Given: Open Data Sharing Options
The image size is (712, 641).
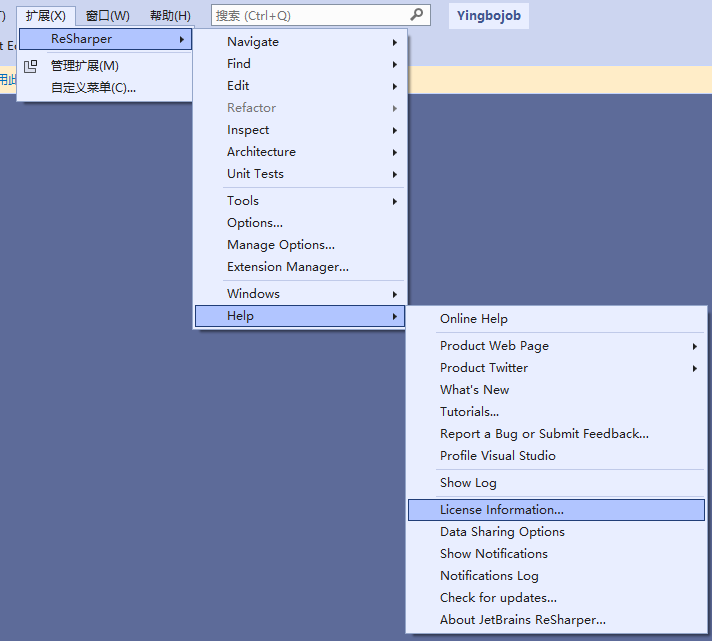Looking at the screenshot, I should point(556,532).
